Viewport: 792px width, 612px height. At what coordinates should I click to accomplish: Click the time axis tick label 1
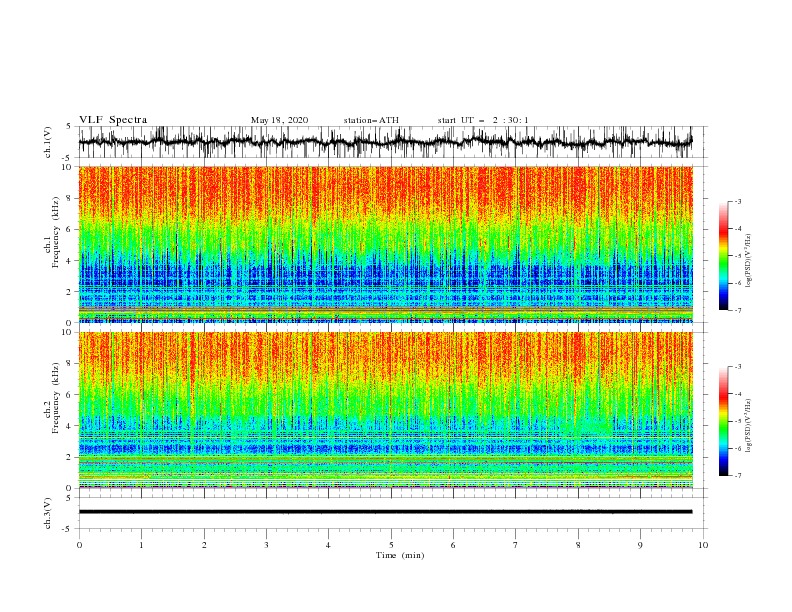click(x=141, y=545)
